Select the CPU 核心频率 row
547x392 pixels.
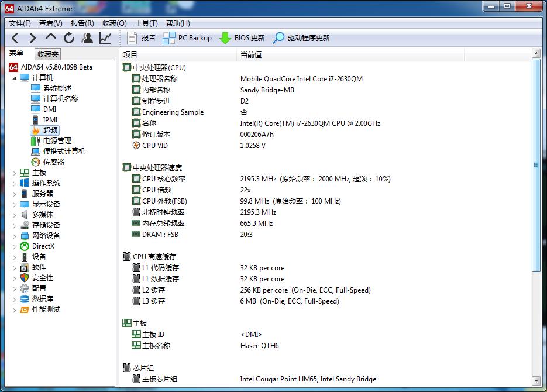click(164, 179)
